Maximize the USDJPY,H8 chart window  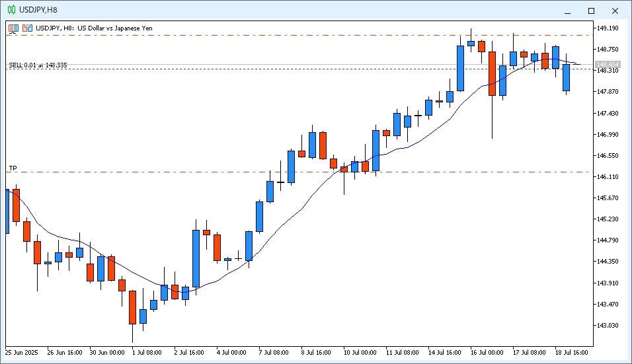[591, 11]
